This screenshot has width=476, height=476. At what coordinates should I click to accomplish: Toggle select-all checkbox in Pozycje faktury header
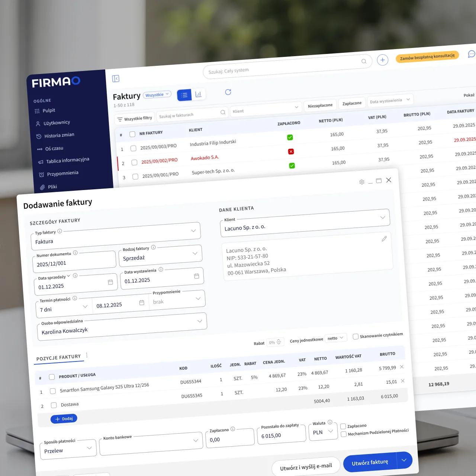52,377
